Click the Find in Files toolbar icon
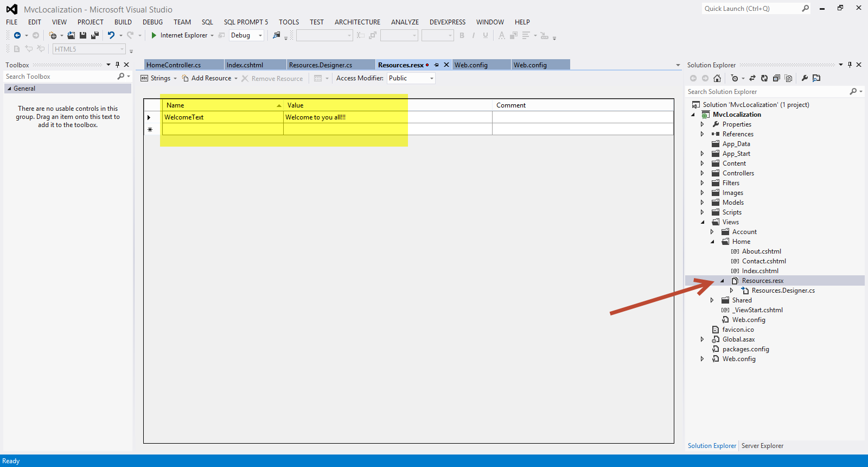Viewport: 868px width, 467px height. pyautogui.click(x=277, y=35)
